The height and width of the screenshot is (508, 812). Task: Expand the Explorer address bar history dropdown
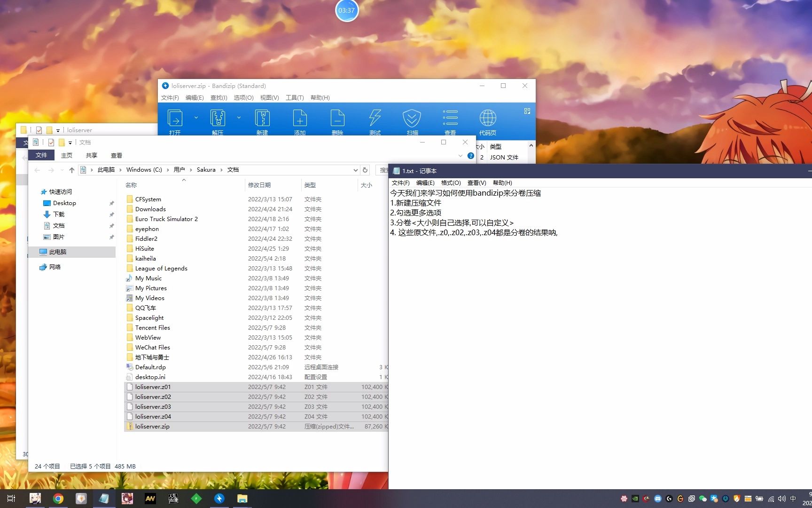pos(355,170)
